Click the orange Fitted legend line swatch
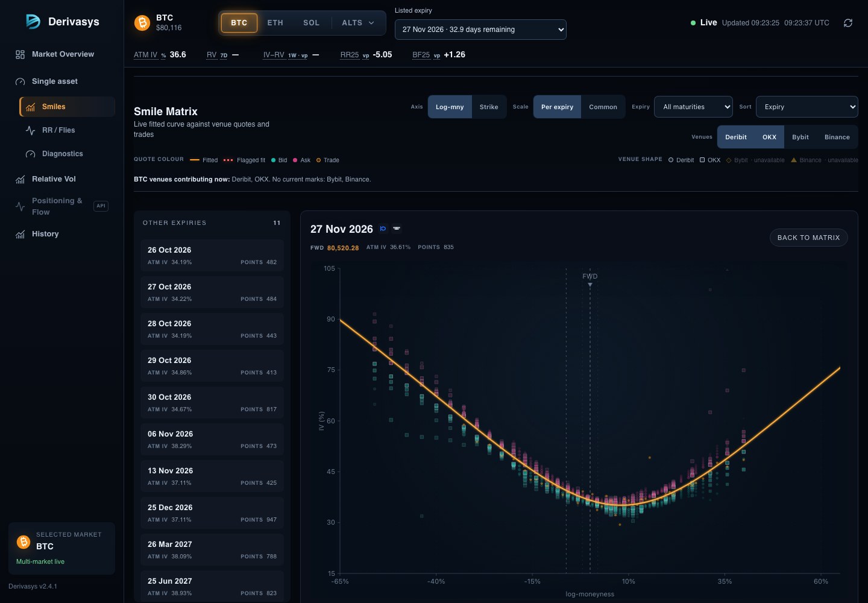Viewport: 868px width, 603px height. (195, 160)
